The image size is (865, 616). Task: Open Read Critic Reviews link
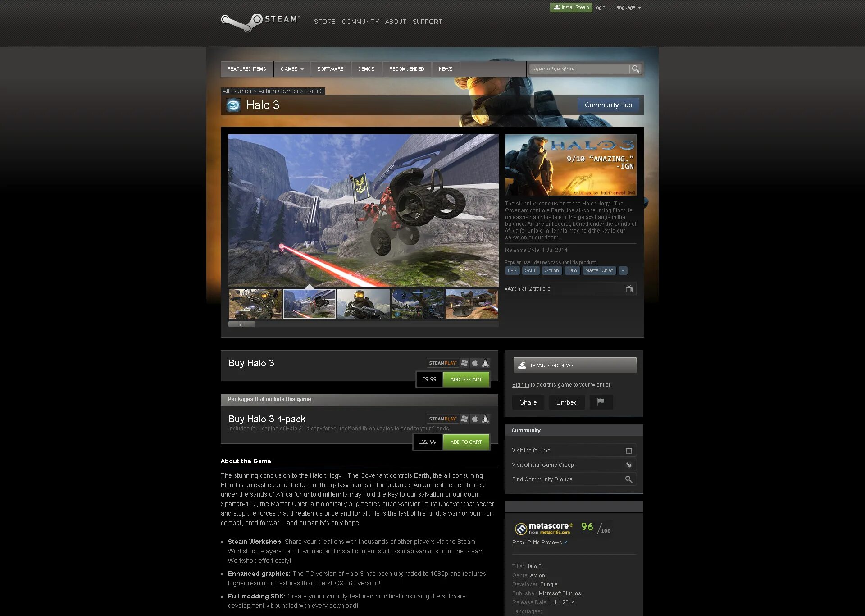click(x=537, y=543)
